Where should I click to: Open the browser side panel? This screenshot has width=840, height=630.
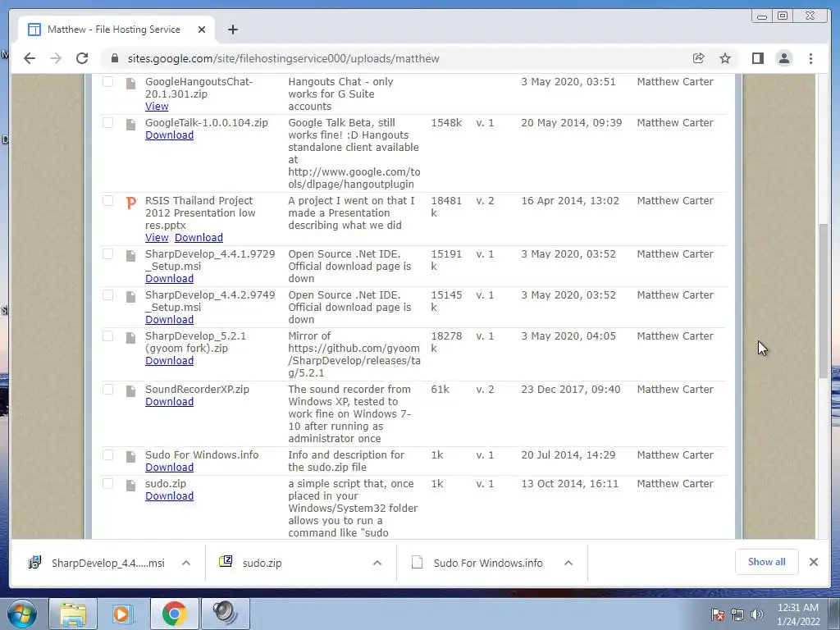[757, 58]
